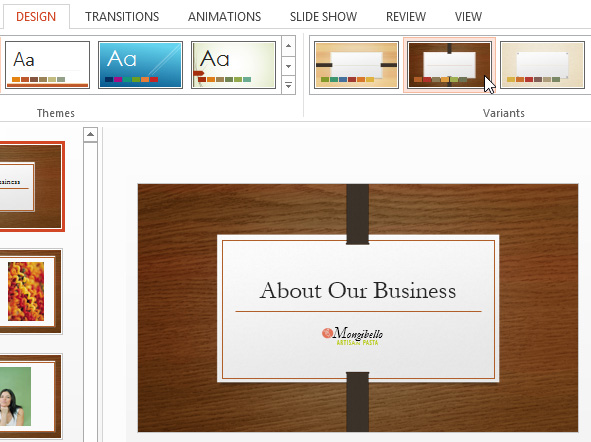This screenshot has height=442, width=591.
Task: Select the slide thumbnail with woman photo
Action: (x=30, y=396)
